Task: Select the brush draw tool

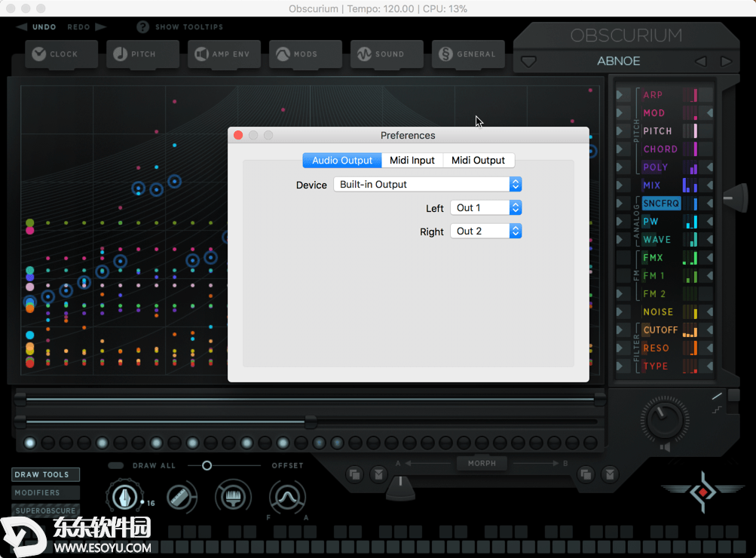Action: click(234, 497)
